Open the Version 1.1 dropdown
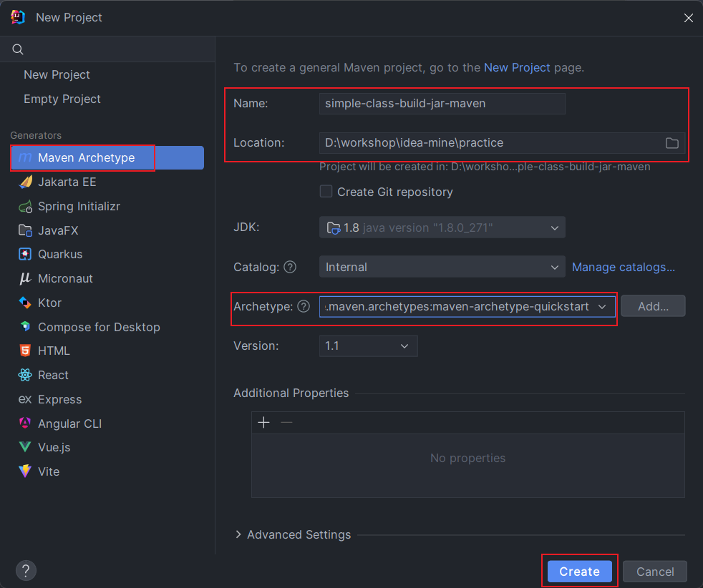 pos(367,346)
